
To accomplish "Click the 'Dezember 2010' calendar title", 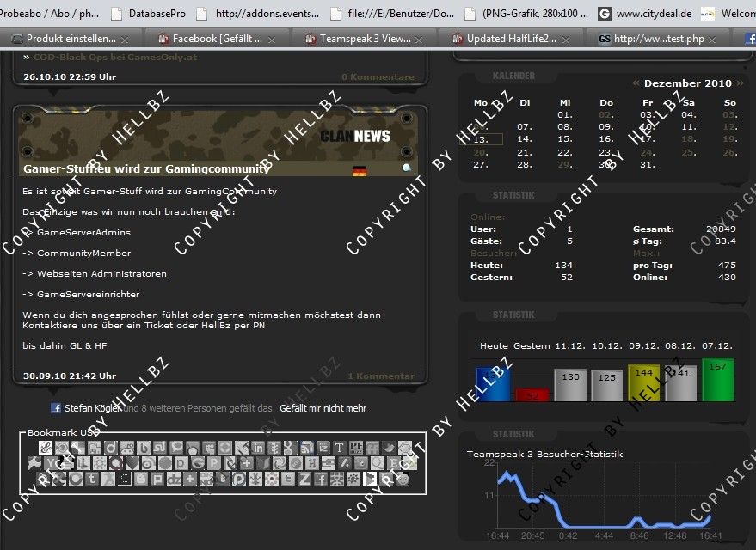I will tap(688, 82).
